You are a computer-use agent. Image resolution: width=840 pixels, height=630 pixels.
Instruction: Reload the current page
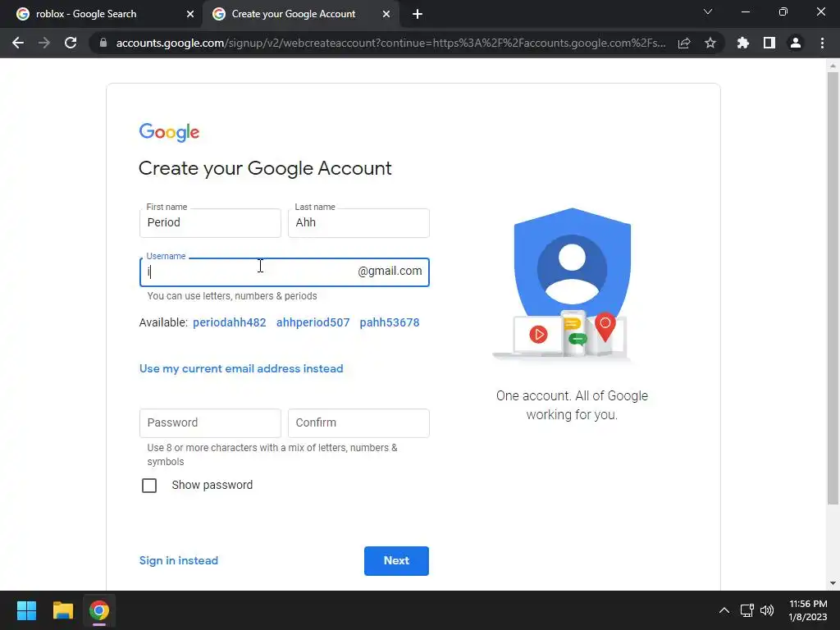tap(71, 43)
